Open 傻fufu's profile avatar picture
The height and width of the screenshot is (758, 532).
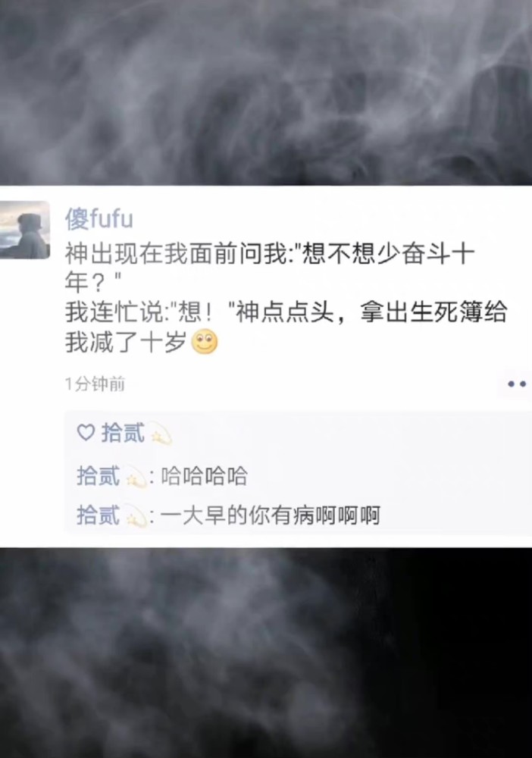point(25,230)
